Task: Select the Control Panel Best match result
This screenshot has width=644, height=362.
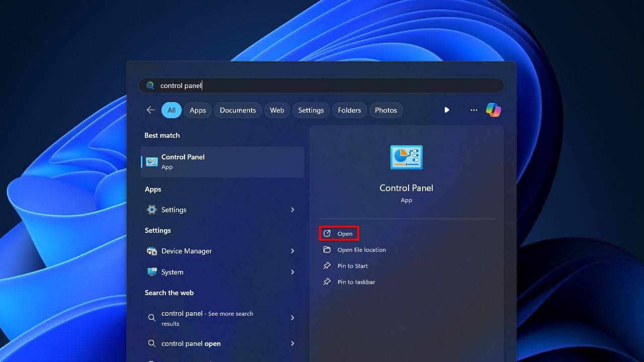Action: 222,161
